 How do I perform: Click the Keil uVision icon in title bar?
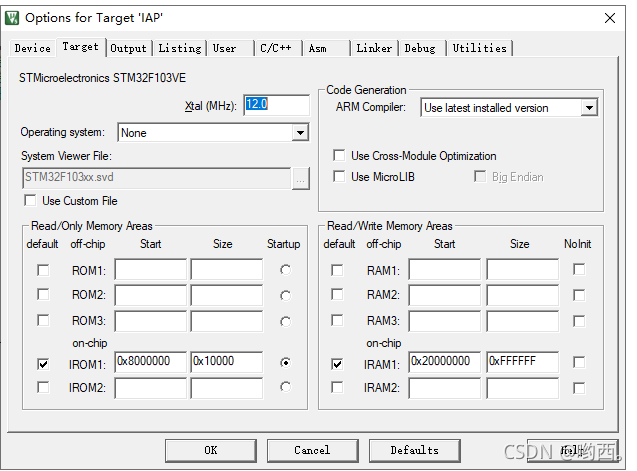(x=12, y=18)
